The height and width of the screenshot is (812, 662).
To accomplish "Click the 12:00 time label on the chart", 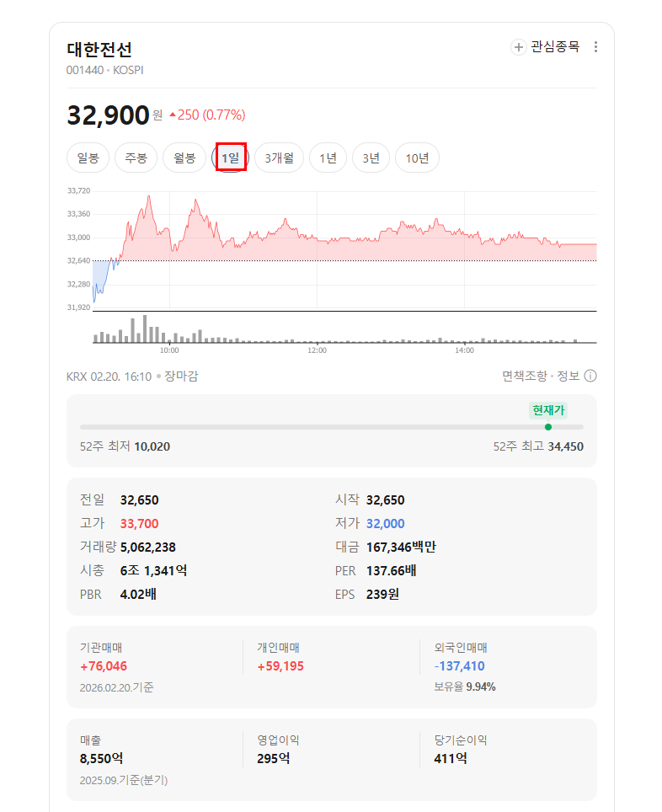I will point(317,350).
